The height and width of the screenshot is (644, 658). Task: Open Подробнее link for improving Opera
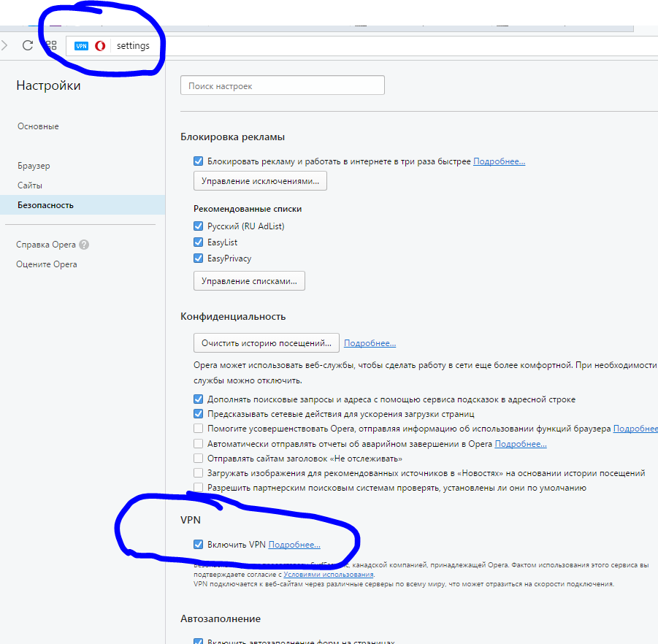point(635,429)
